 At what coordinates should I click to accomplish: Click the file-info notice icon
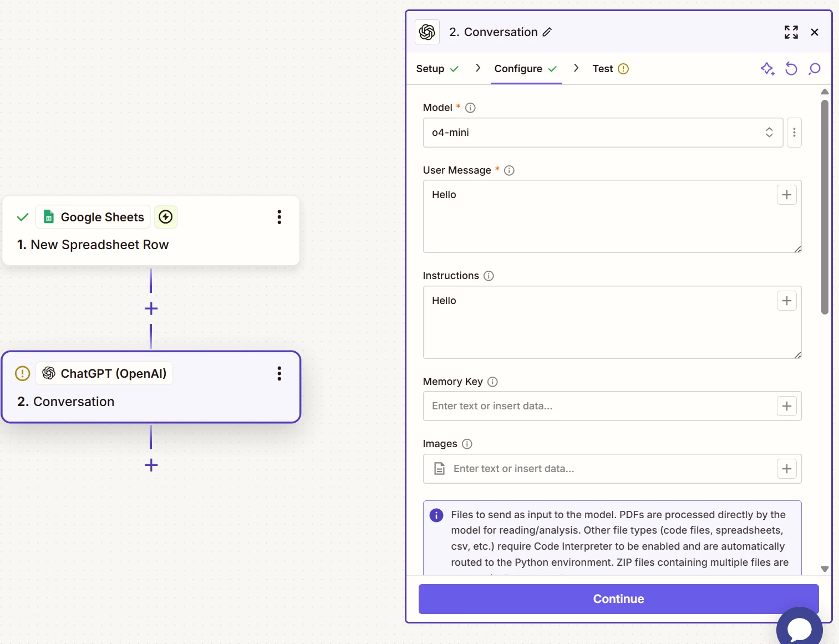click(436, 515)
